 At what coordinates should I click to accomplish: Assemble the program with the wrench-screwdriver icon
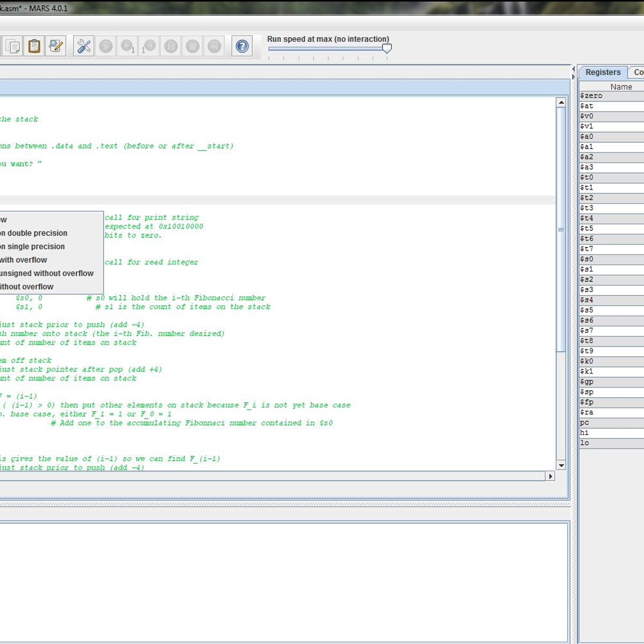84,47
